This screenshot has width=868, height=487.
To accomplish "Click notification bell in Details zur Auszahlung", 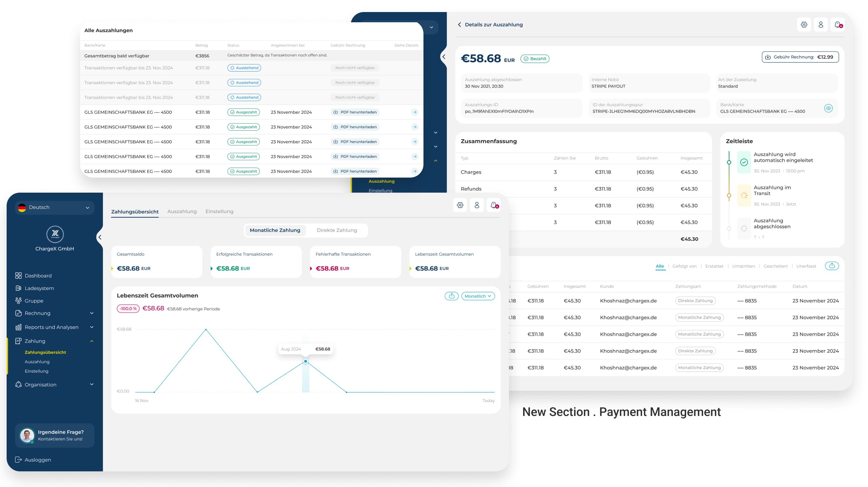I will click(837, 25).
